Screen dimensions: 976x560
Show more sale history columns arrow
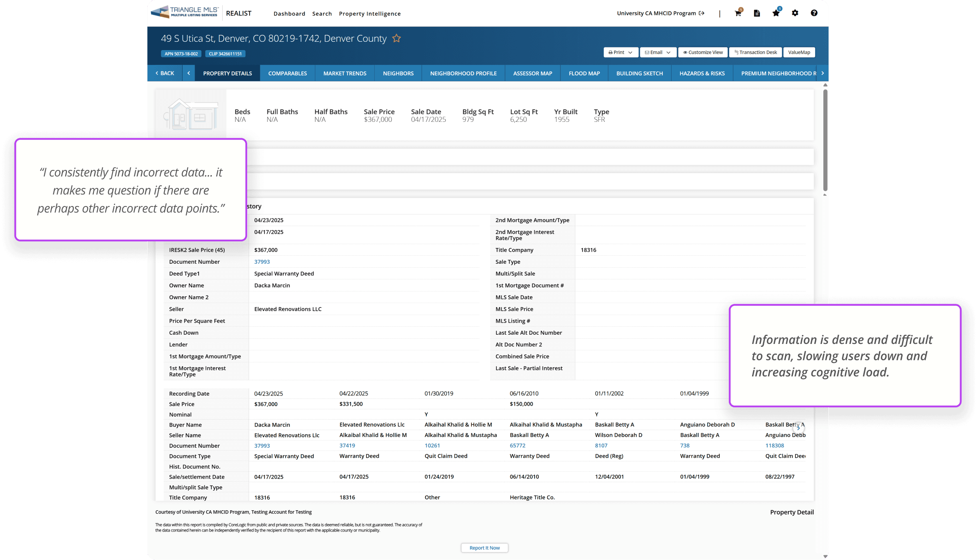pos(798,428)
